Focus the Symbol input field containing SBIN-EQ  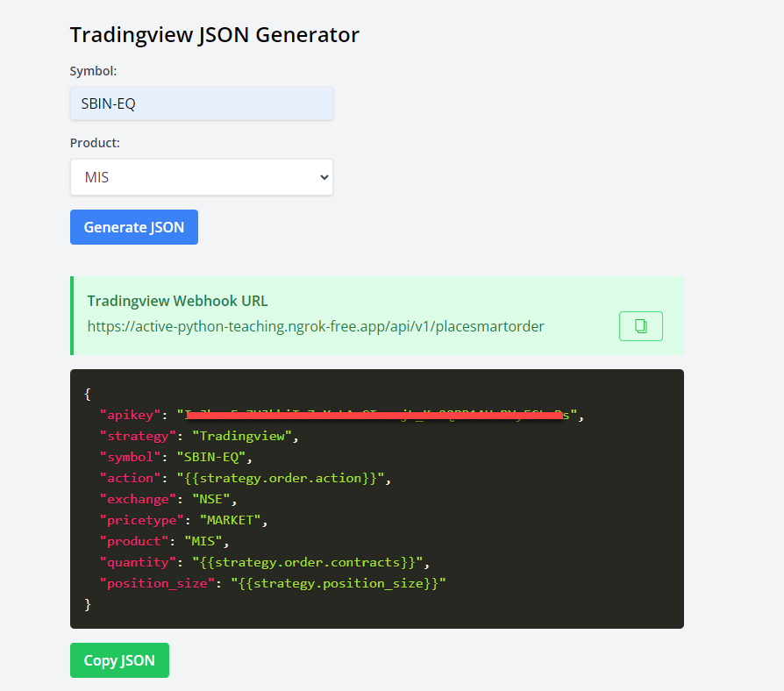tap(202, 103)
